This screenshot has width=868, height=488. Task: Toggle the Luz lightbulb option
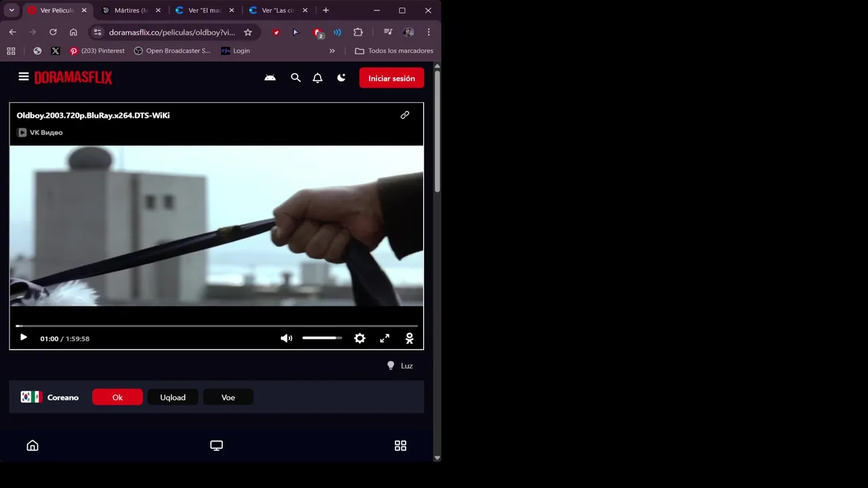399,365
